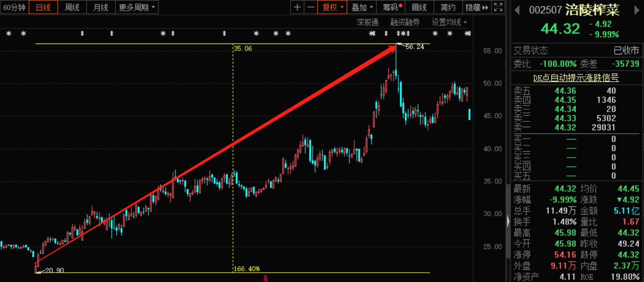The image size is (644, 282).
Task: Zoom in chart with plus icon
Action: click(297, 7)
